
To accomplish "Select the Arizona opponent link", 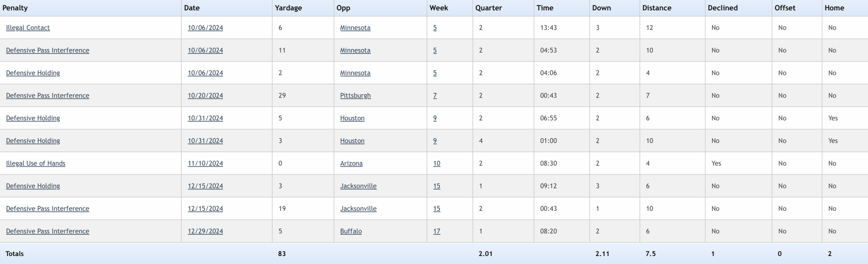I will click(351, 163).
